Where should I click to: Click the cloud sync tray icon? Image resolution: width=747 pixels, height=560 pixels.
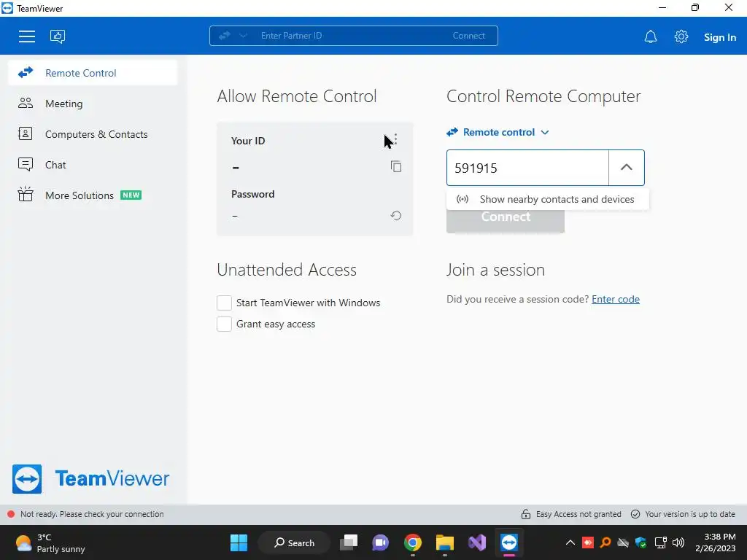click(x=623, y=542)
